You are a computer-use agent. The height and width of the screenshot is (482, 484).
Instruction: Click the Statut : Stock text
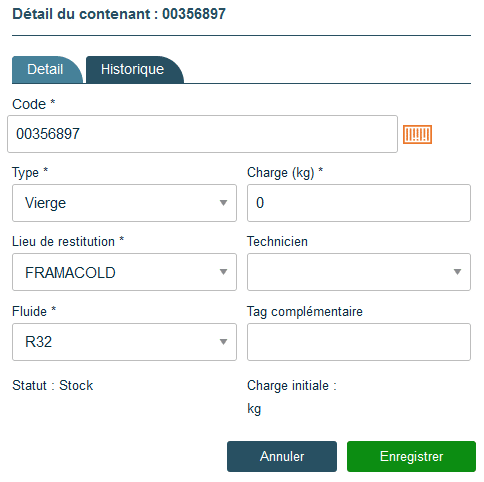(x=53, y=385)
